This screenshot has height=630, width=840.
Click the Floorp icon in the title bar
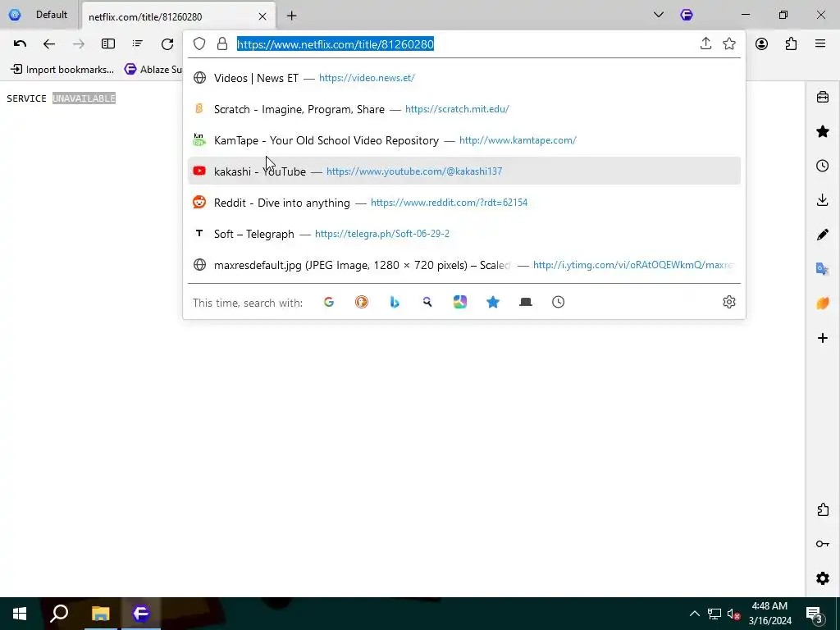point(687,15)
